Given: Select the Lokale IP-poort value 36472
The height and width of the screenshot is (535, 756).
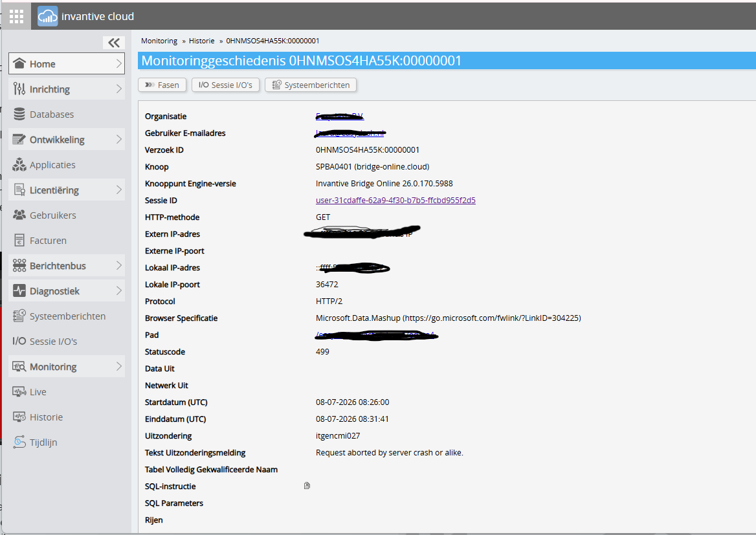Looking at the screenshot, I should 327,285.
